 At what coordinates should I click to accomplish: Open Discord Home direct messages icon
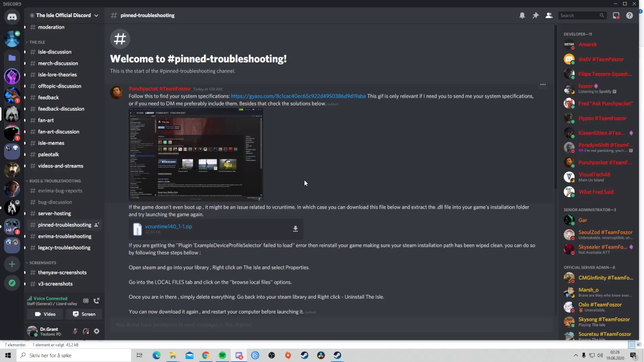click(x=12, y=17)
